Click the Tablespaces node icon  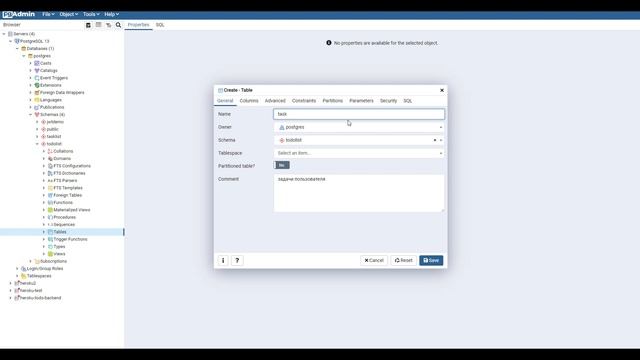(x=23, y=276)
